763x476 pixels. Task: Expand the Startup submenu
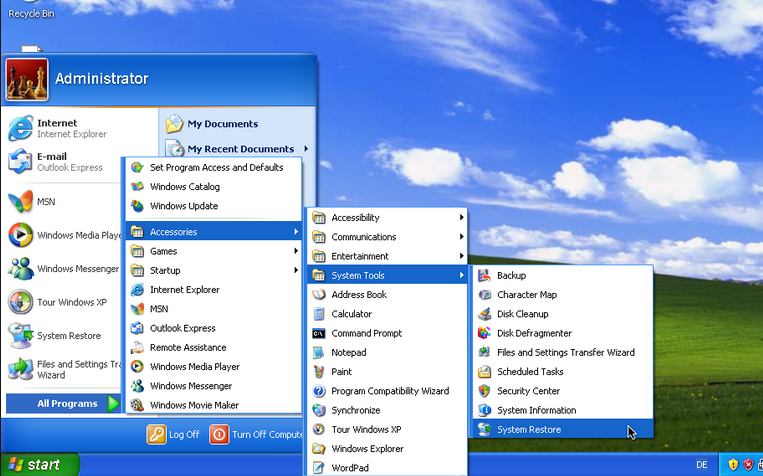pos(214,271)
